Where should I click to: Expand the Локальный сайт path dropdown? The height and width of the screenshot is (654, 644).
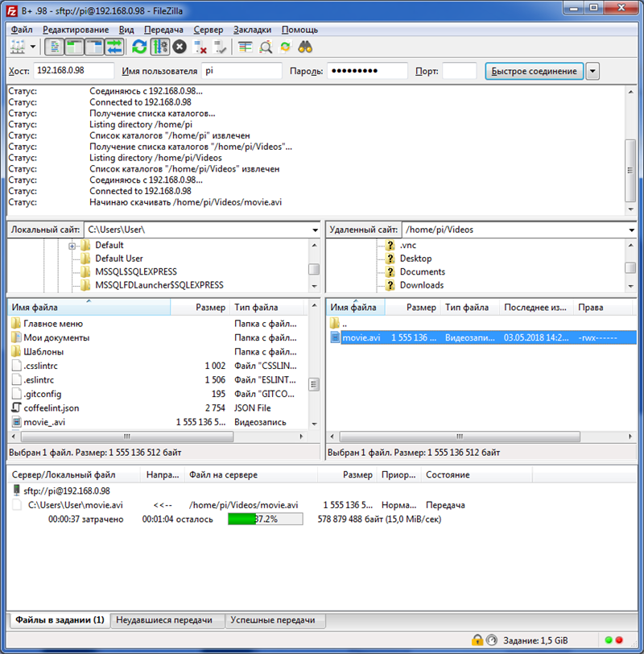click(x=314, y=230)
